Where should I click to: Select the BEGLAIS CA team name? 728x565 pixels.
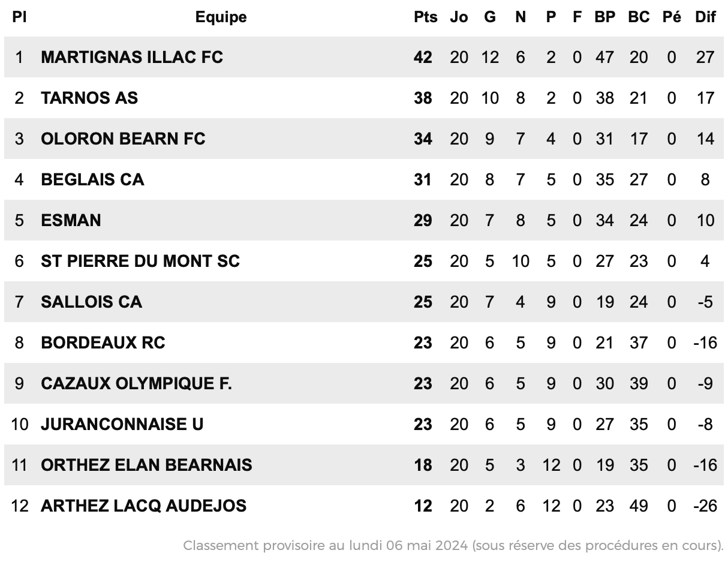[92, 179]
